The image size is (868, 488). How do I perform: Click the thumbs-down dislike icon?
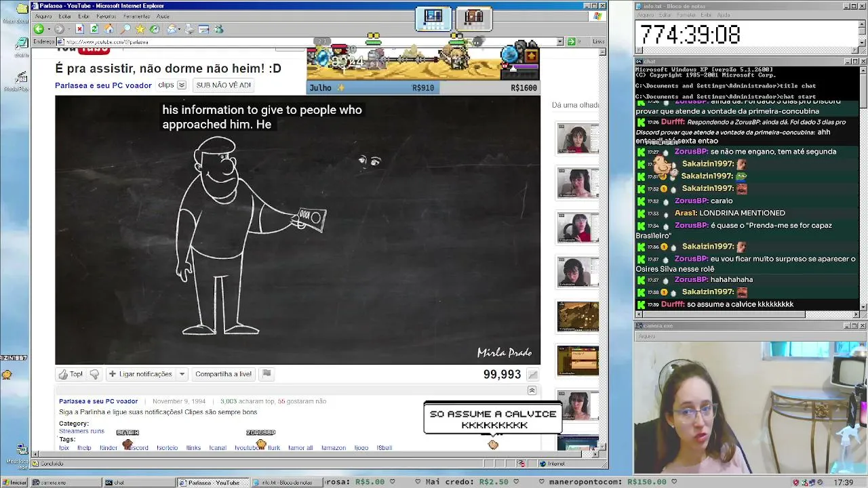[x=94, y=374]
